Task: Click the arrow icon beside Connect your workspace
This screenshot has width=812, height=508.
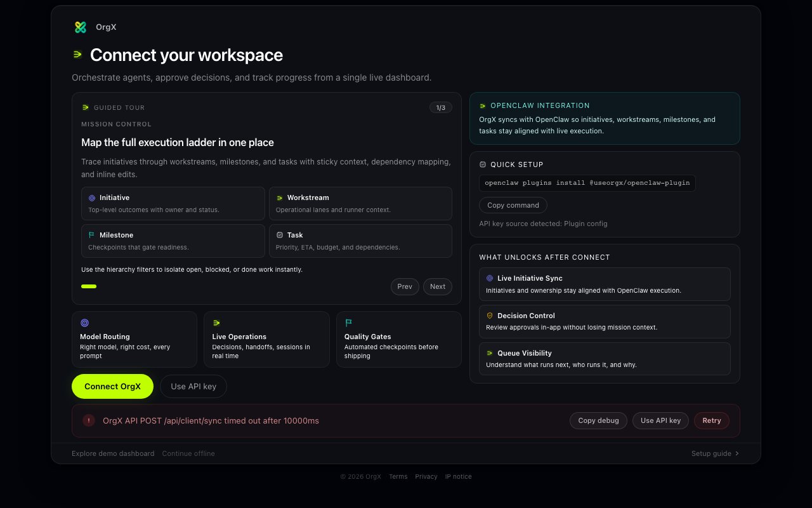Action: (x=77, y=55)
